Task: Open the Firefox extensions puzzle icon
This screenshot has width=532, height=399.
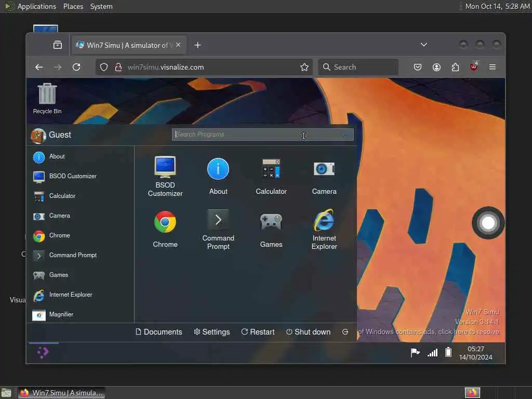Action: 455,67
